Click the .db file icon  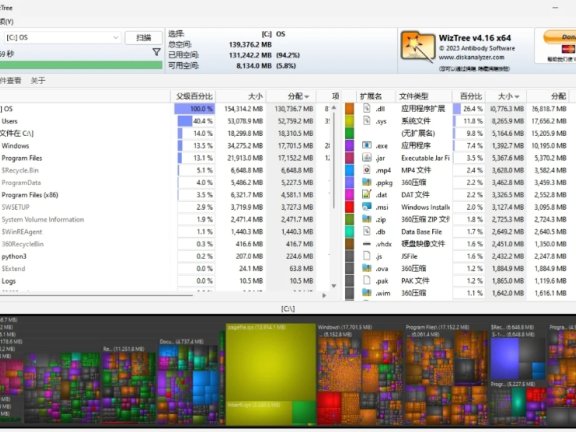(367, 231)
